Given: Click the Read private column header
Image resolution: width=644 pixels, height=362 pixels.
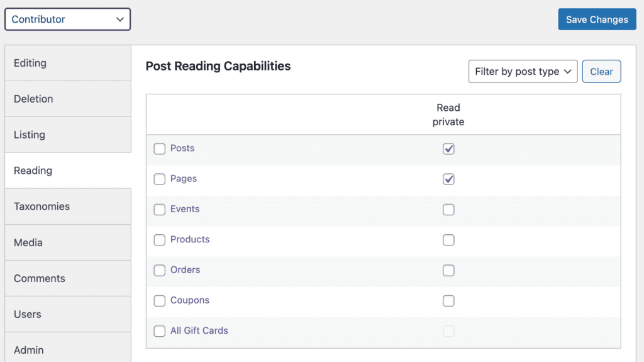Looking at the screenshot, I should tap(448, 115).
